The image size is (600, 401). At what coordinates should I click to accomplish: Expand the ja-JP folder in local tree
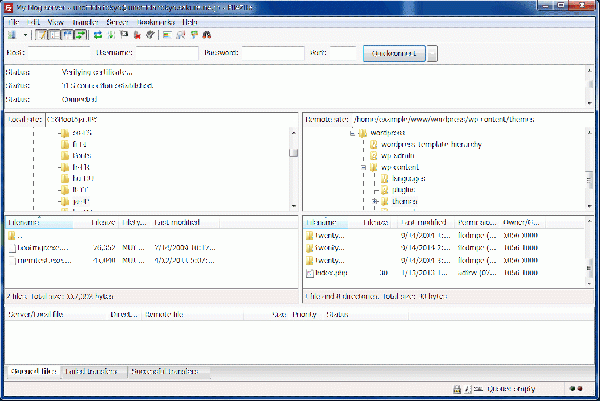click(60, 201)
